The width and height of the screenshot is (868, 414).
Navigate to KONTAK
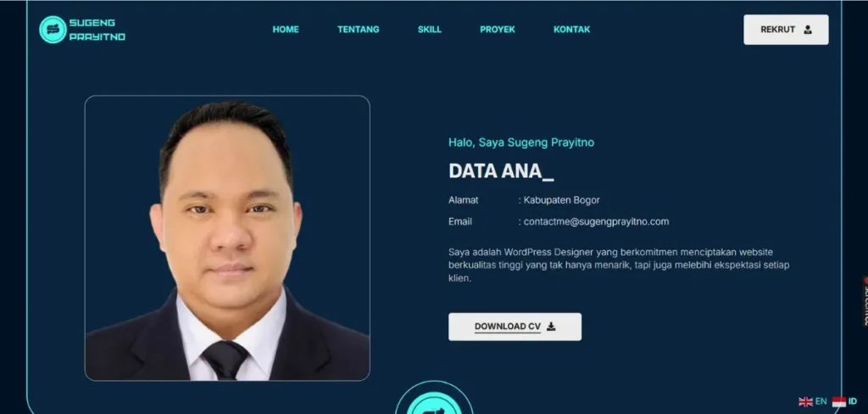(572, 30)
